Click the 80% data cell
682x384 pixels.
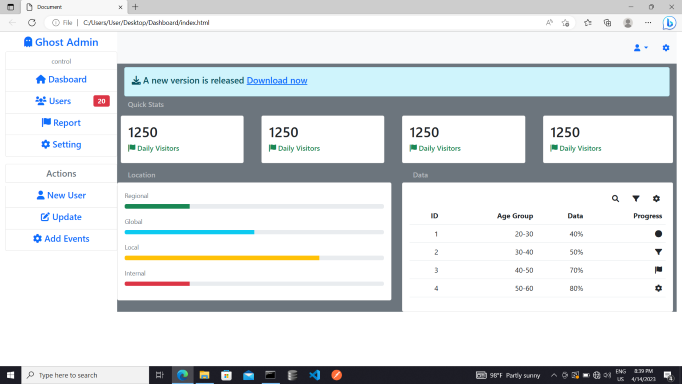click(x=576, y=288)
